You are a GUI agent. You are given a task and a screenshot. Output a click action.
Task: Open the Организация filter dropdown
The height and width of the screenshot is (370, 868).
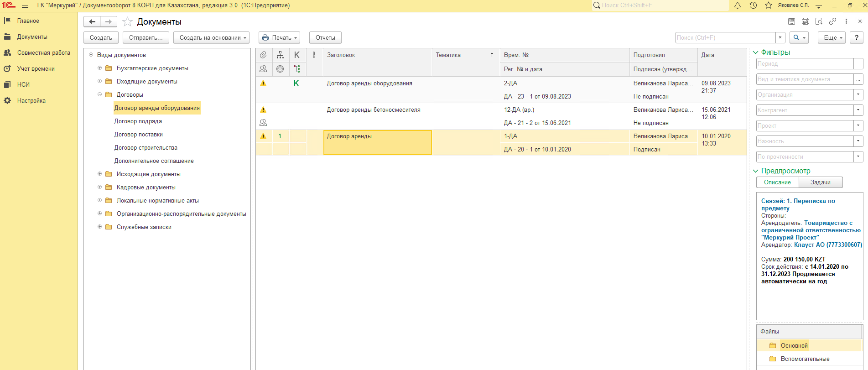pos(858,95)
